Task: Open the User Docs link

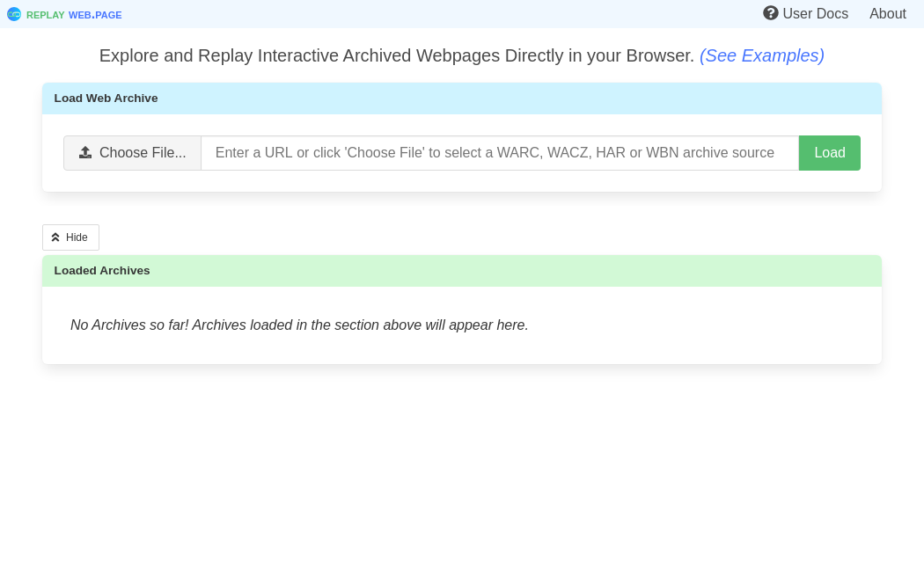Action: point(815,14)
